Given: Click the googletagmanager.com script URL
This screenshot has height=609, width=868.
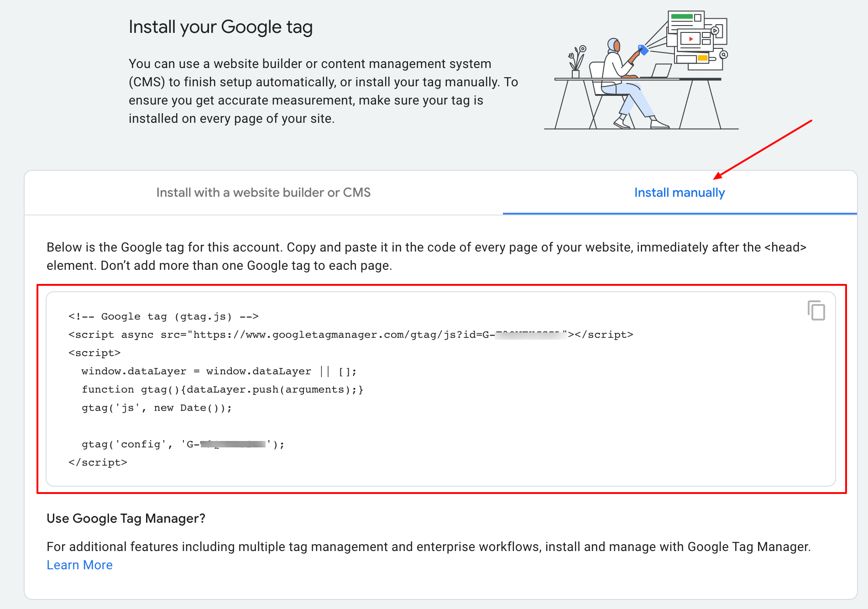Looking at the screenshot, I should (x=342, y=335).
